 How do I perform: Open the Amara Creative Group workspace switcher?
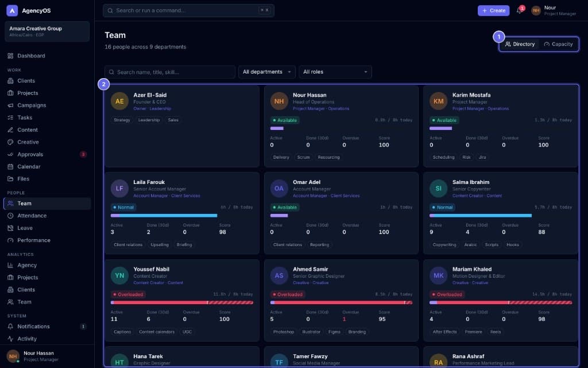(47, 31)
